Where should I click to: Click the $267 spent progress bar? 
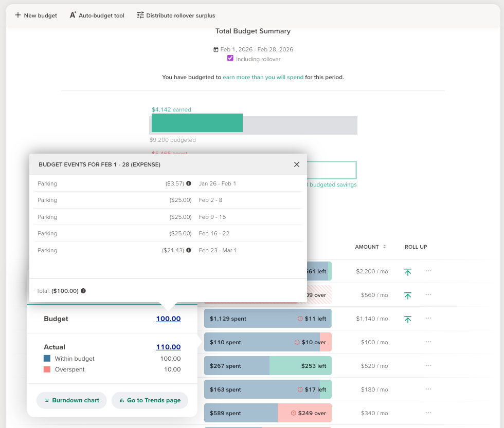tap(268, 366)
